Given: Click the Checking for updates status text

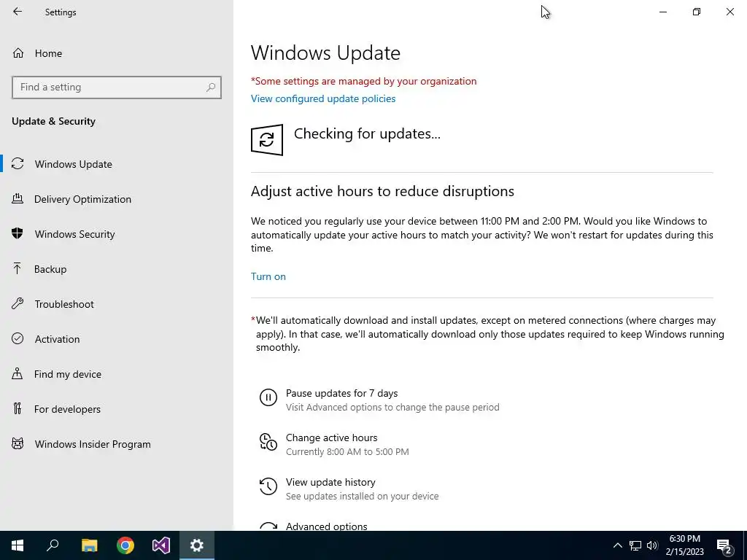Looking at the screenshot, I should point(367,134).
